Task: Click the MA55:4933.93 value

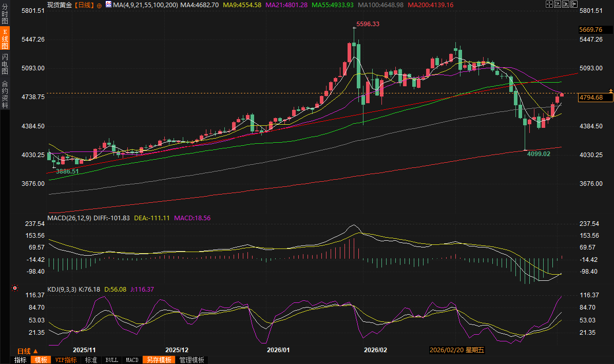Action: [333, 5]
